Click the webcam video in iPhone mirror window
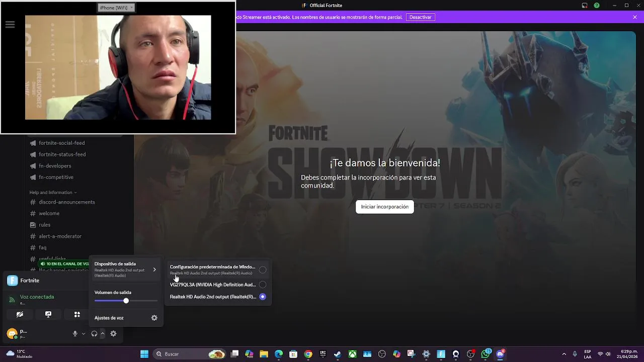The image size is (644, 362). point(118,67)
